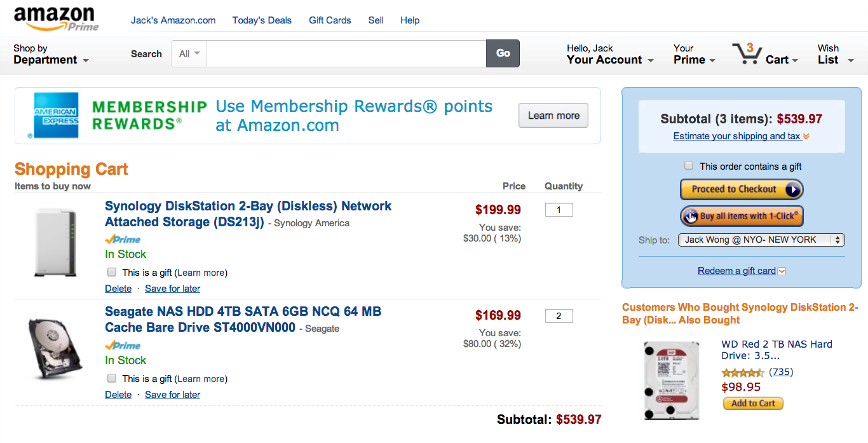Check 'This order contains a gift'
This screenshot has width=868, height=443.
[689, 166]
